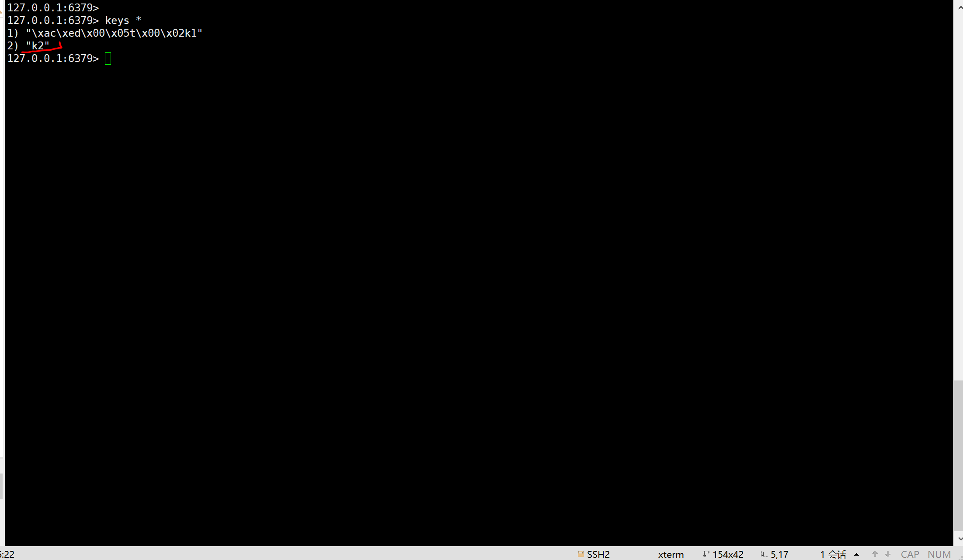Click the NUM indicator in status bar
Screen dimensions: 963x560
[939, 554]
